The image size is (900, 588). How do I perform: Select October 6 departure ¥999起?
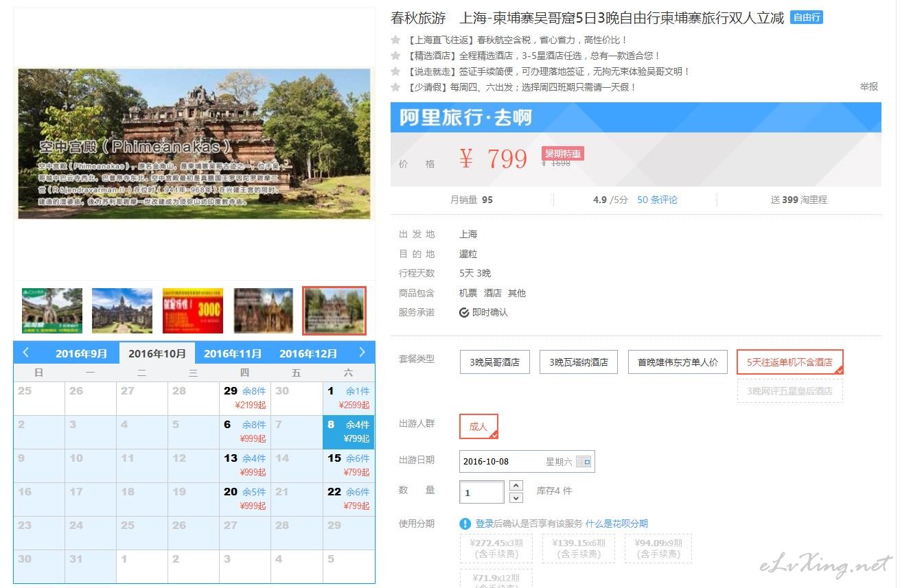point(245,432)
